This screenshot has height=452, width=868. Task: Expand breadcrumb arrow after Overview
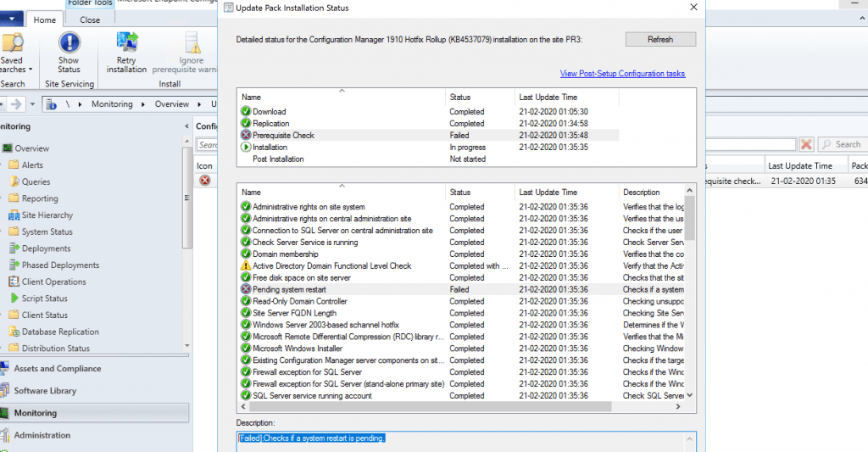(201, 104)
